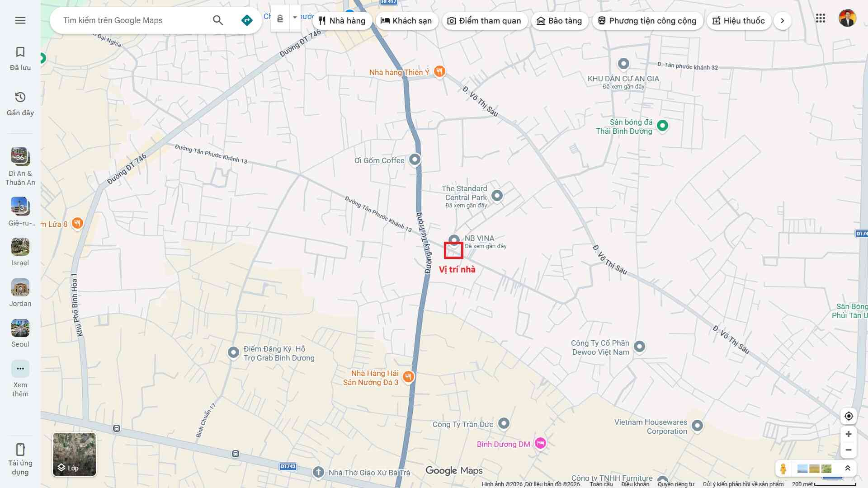Select the Street View pegman

(783, 469)
